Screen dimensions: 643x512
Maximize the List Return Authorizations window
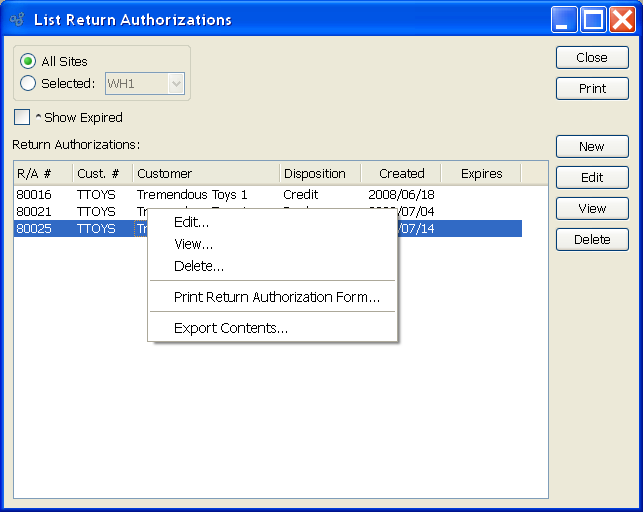point(593,19)
